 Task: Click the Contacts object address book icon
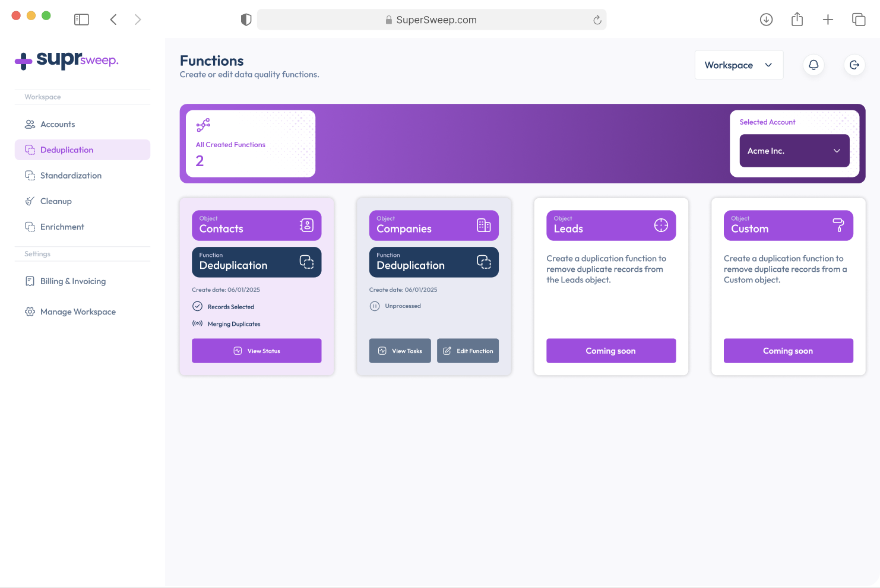pyautogui.click(x=306, y=225)
